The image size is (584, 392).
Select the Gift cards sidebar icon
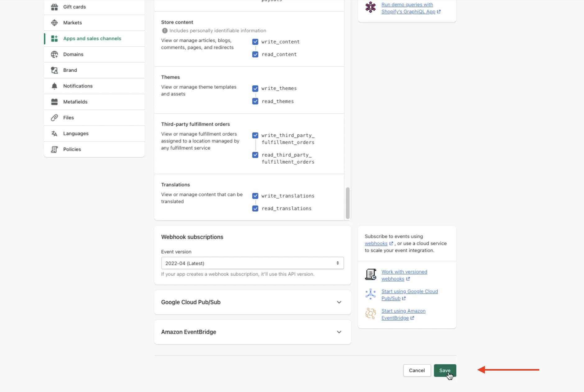pyautogui.click(x=54, y=7)
